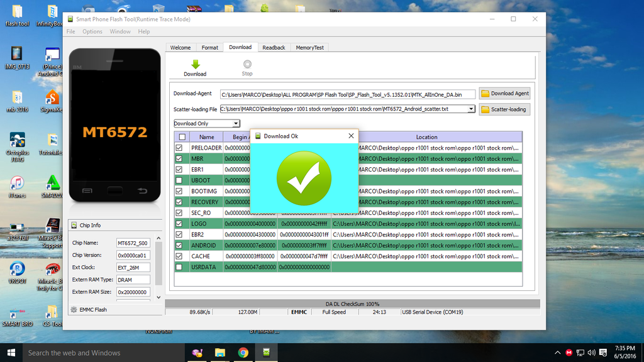Click the large green checkmark icon
The image size is (644, 362).
pos(304,178)
